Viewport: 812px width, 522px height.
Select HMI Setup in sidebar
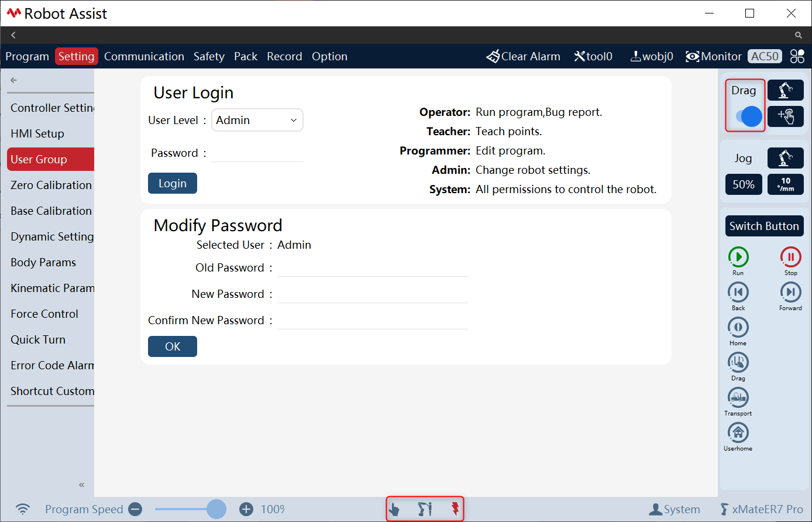[51, 133]
